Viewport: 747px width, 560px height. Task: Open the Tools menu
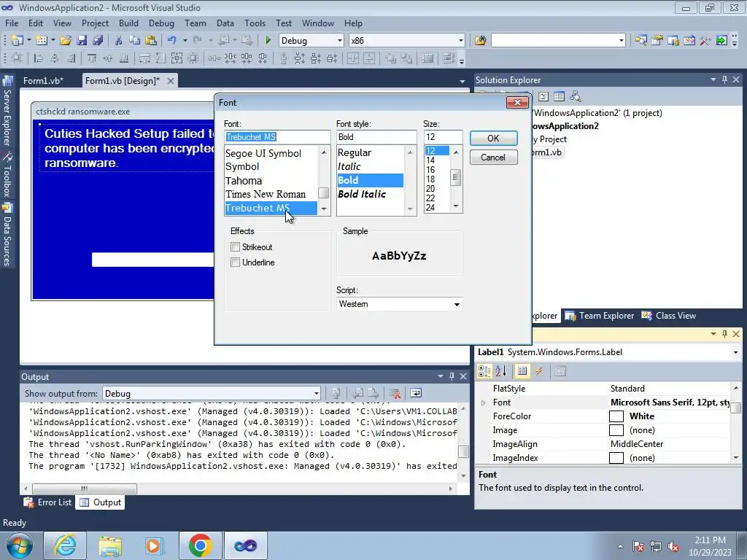255,23
